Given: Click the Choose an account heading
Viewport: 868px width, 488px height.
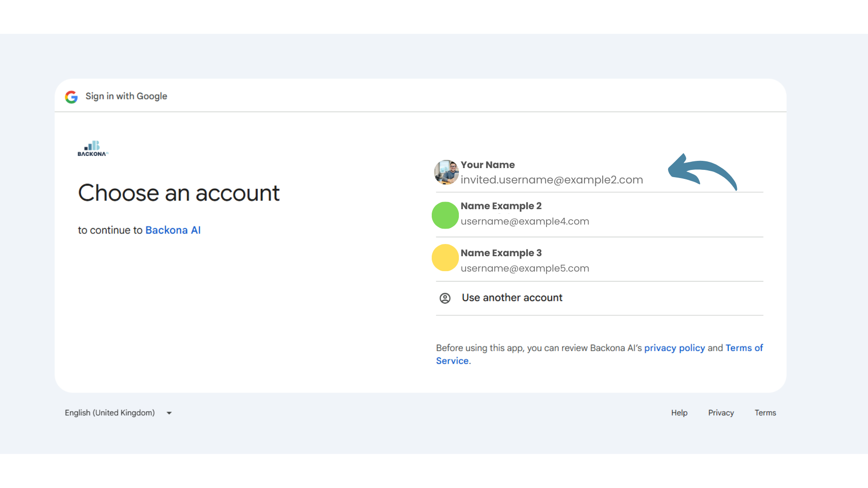Looking at the screenshot, I should pos(179,193).
